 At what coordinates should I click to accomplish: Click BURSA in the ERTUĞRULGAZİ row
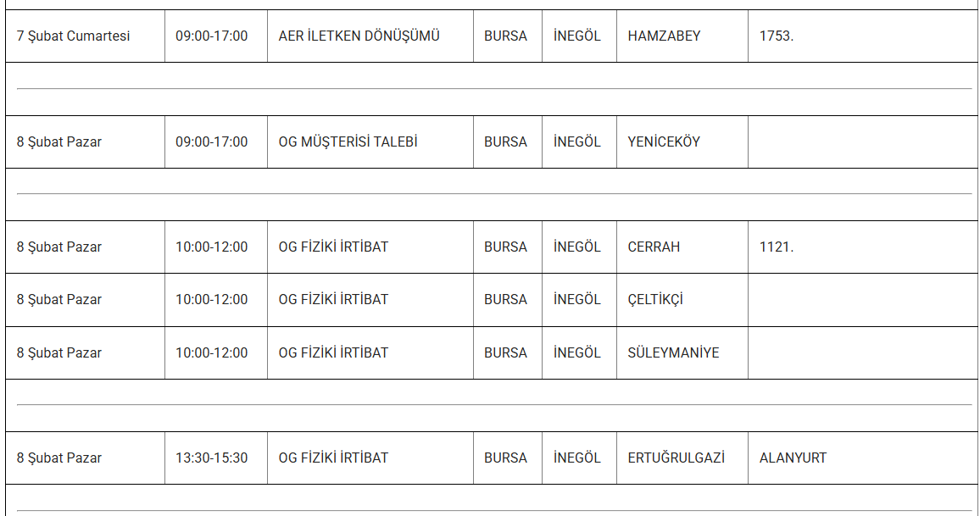[x=506, y=458]
